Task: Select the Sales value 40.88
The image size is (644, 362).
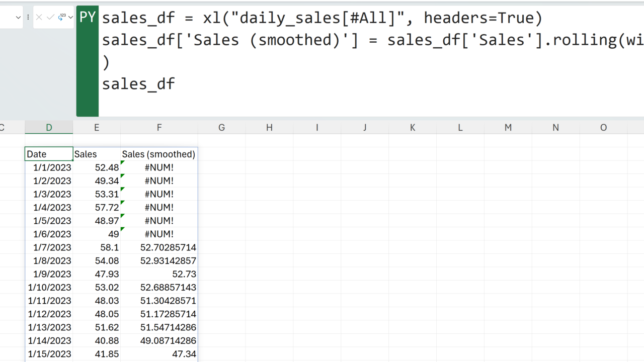Action: click(x=97, y=341)
